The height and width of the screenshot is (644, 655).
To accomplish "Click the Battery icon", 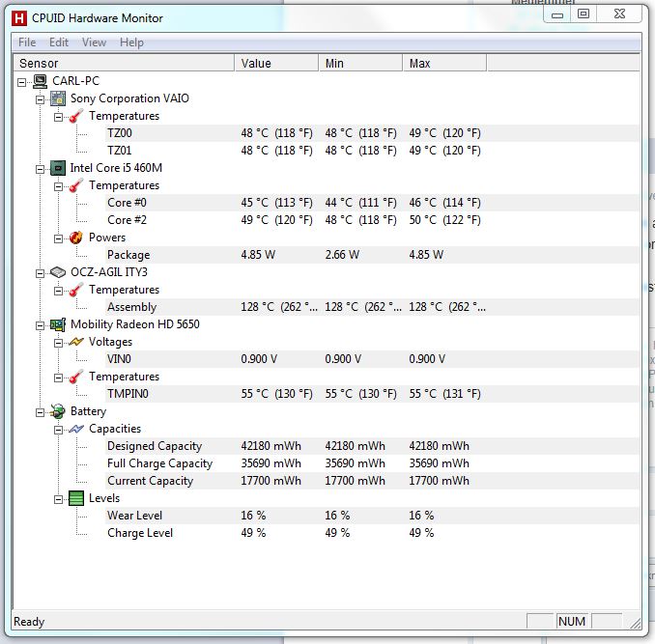I will [58, 411].
